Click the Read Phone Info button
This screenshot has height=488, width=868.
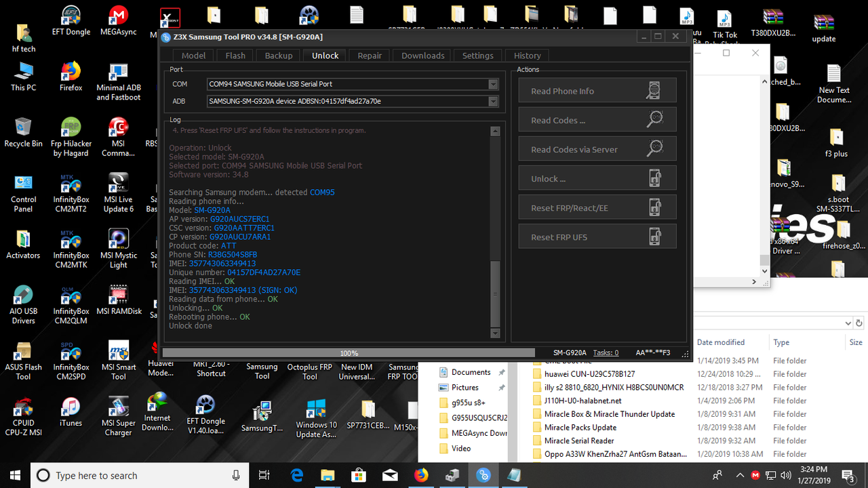[597, 91]
